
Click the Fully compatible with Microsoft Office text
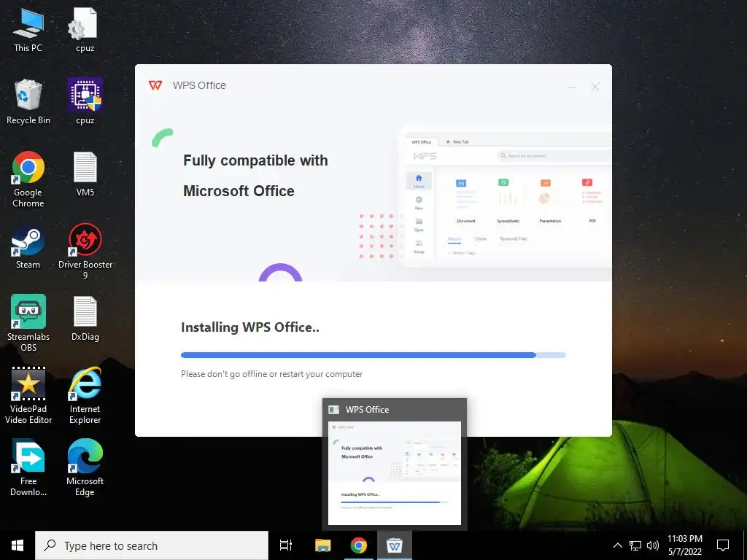coord(255,176)
